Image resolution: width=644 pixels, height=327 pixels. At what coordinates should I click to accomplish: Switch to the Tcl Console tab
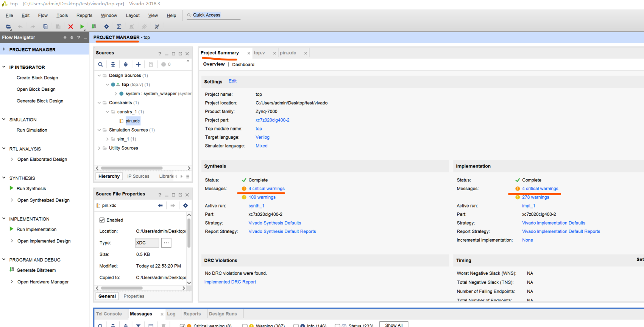(109, 314)
